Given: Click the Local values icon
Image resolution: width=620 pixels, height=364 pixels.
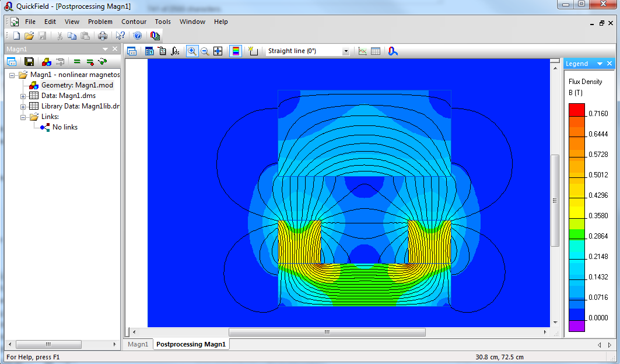Looking at the screenshot, I should coord(162,51).
